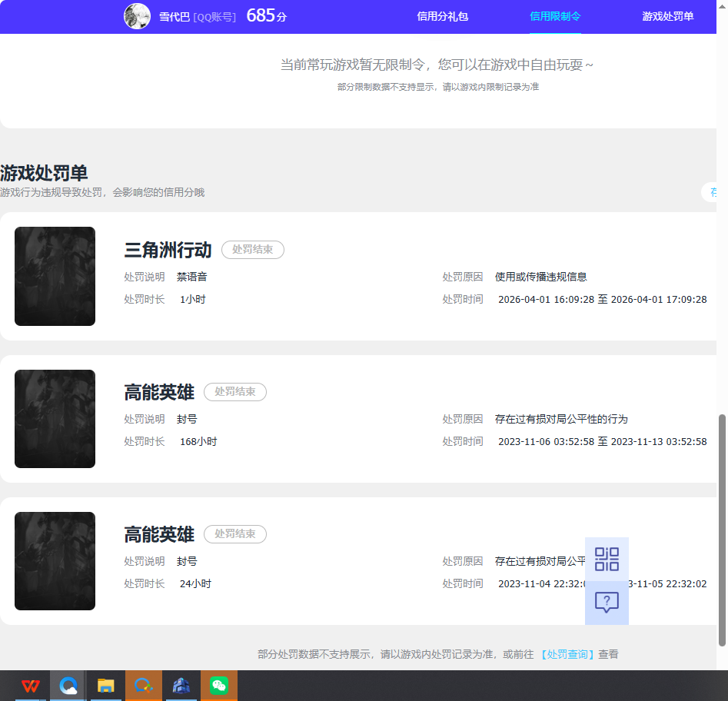Click the 禁语音 punishment description
Viewport: 728px width, 701px height.
[191, 277]
